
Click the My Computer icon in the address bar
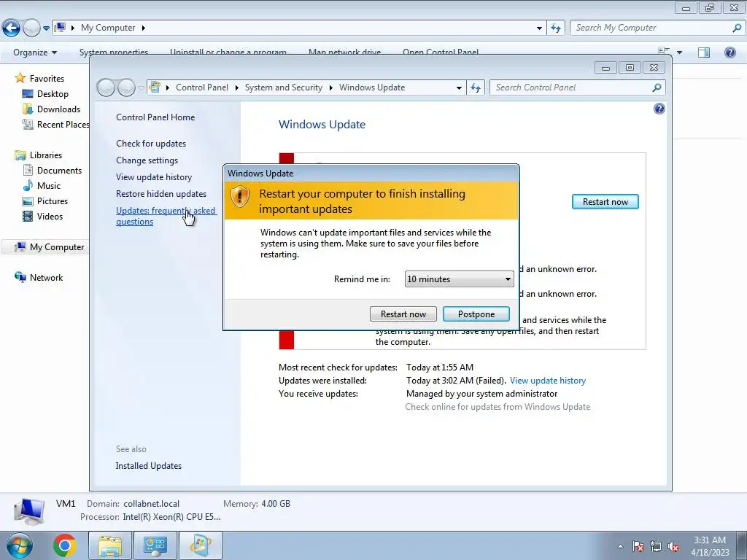pyautogui.click(x=60, y=28)
